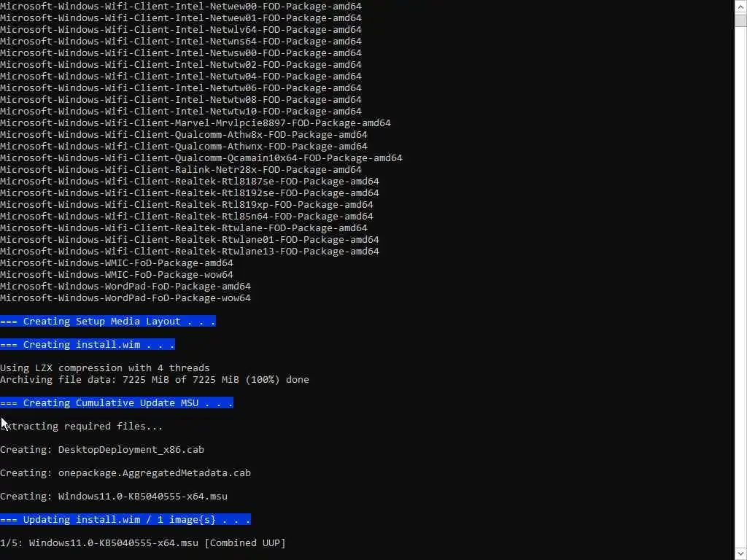The image size is (747, 560).
Task: Click the Intel-Netwtw08 package line
Action: coord(181,99)
